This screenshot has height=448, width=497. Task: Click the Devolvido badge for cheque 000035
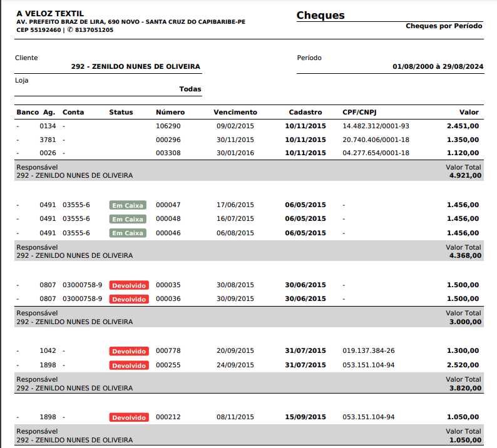pos(129,285)
